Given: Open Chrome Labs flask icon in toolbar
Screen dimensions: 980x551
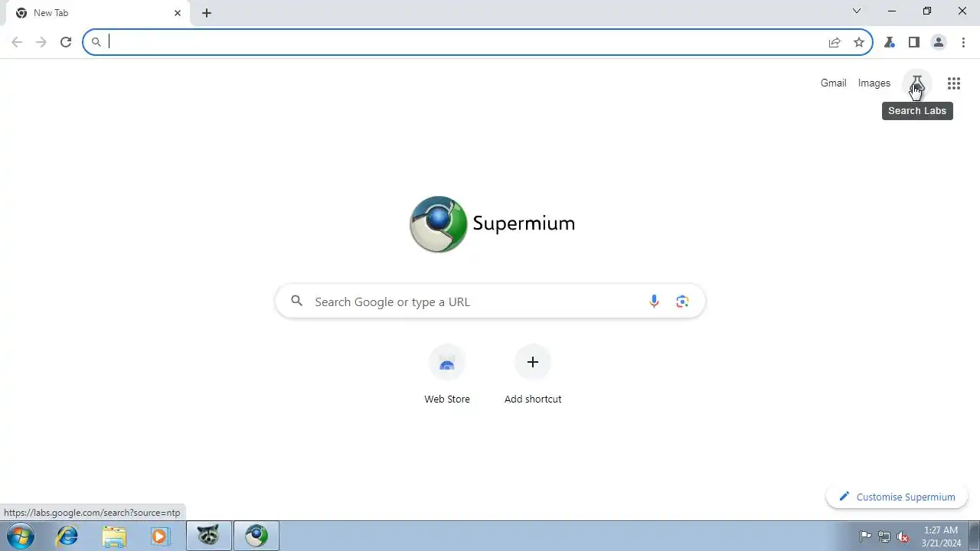Looking at the screenshot, I should tap(890, 42).
